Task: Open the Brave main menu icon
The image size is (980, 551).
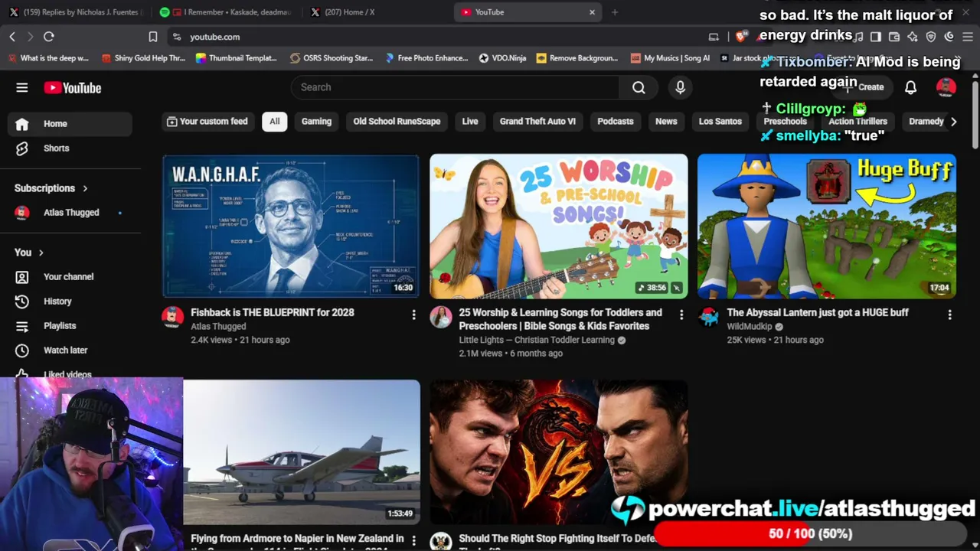Action: [x=968, y=37]
